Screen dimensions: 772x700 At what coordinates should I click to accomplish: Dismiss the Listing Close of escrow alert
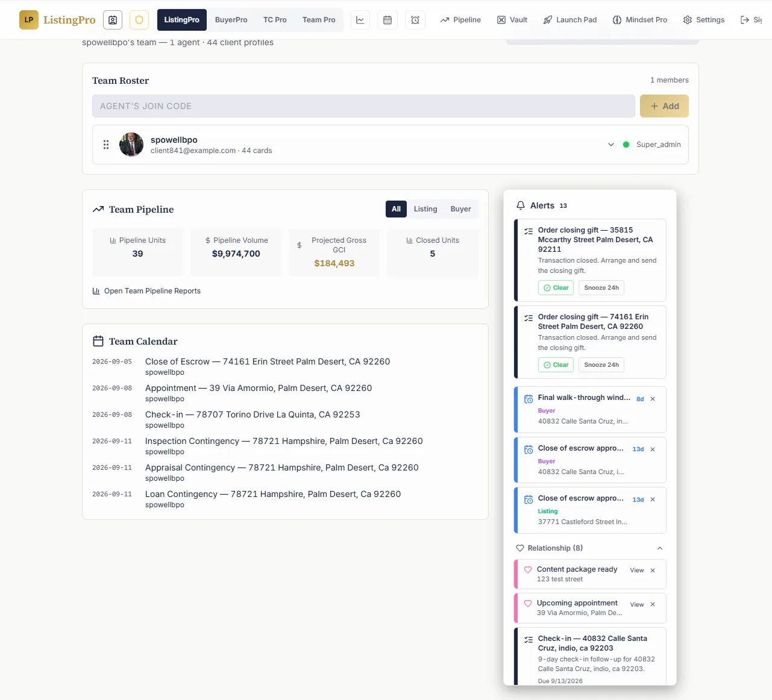[x=653, y=499]
